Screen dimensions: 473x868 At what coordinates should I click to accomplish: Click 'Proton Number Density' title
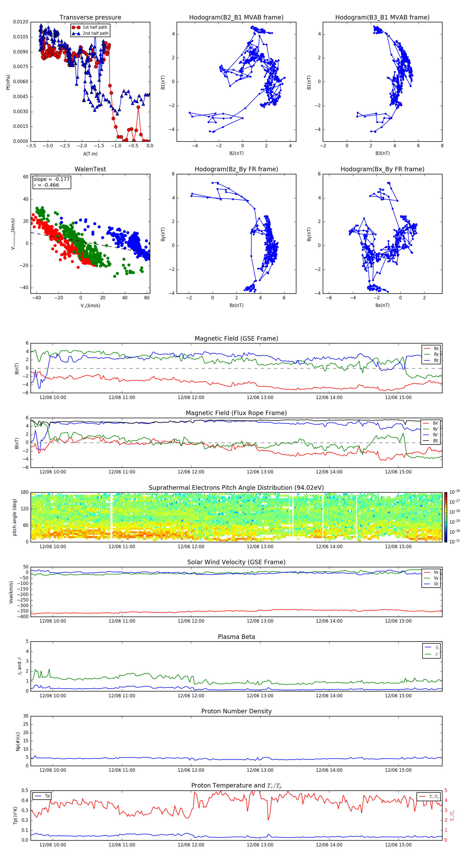[236, 711]
